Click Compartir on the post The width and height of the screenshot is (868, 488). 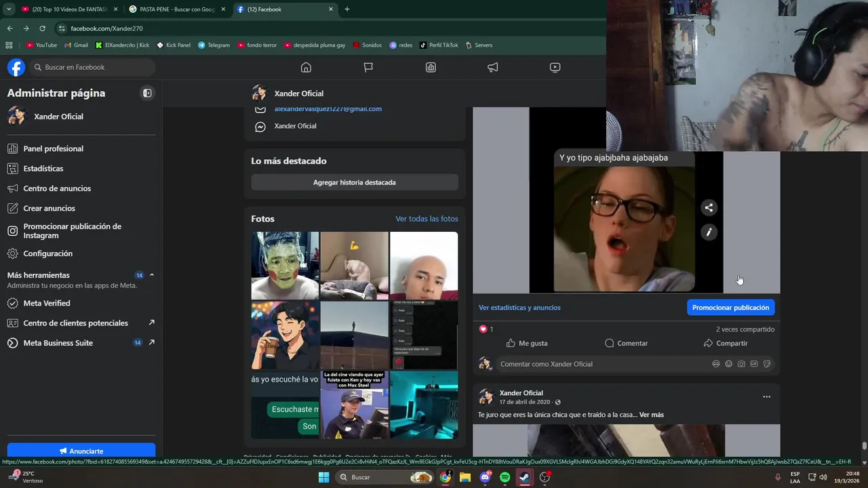725,343
